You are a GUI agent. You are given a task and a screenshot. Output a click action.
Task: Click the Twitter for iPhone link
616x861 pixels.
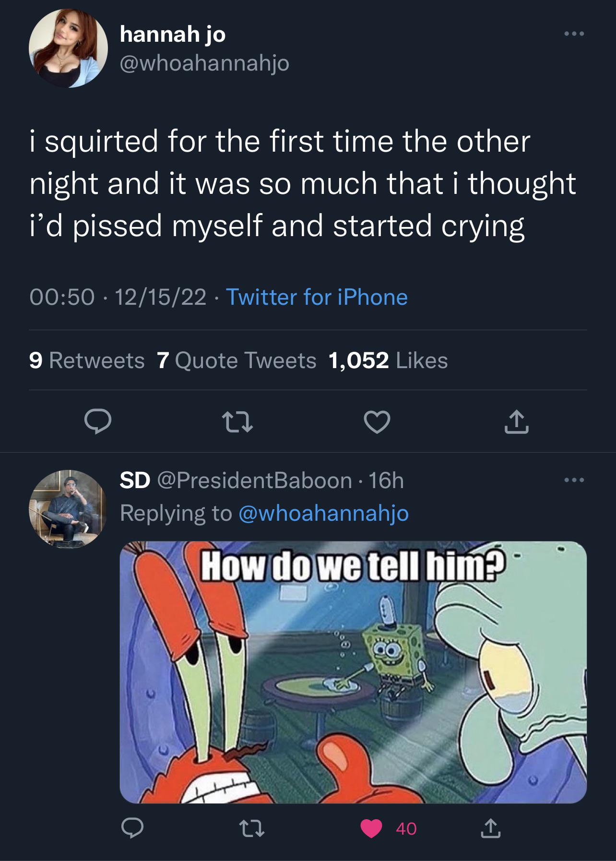coord(317,297)
